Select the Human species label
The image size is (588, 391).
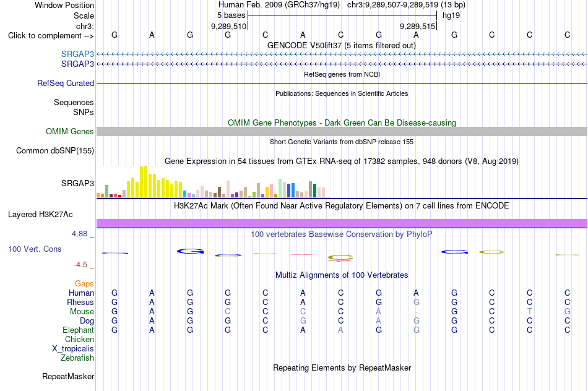click(81, 293)
